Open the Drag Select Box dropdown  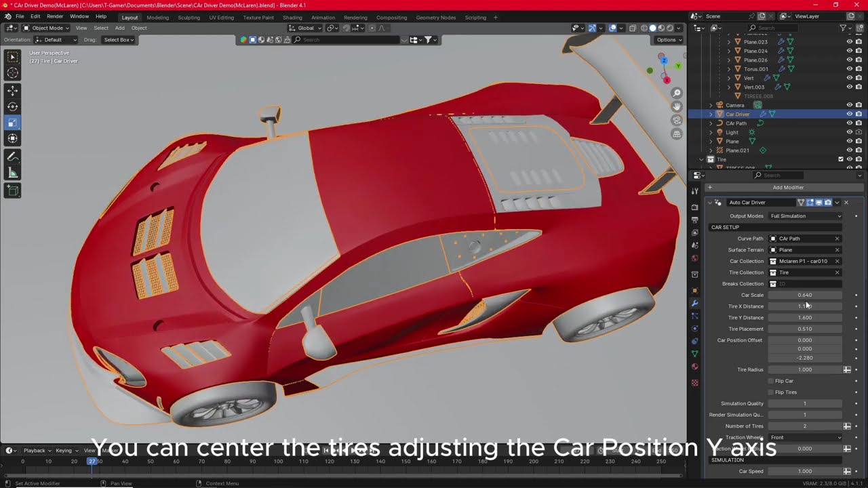pos(118,40)
